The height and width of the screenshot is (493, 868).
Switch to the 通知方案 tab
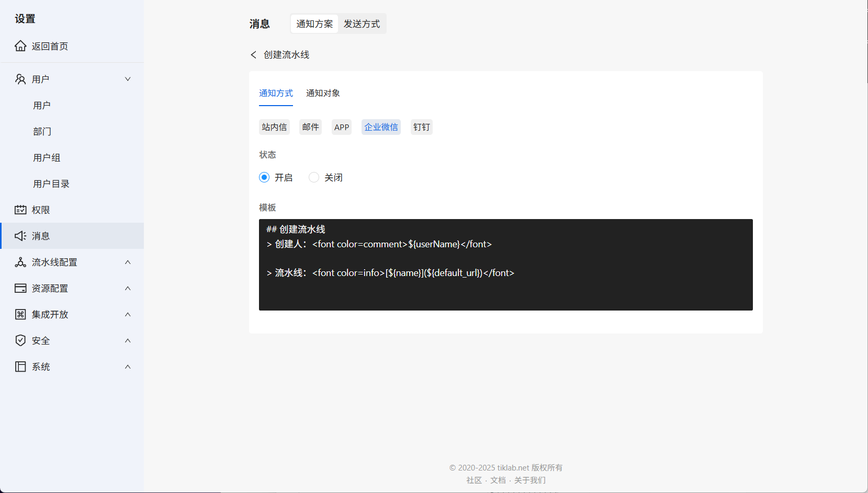tap(314, 24)
